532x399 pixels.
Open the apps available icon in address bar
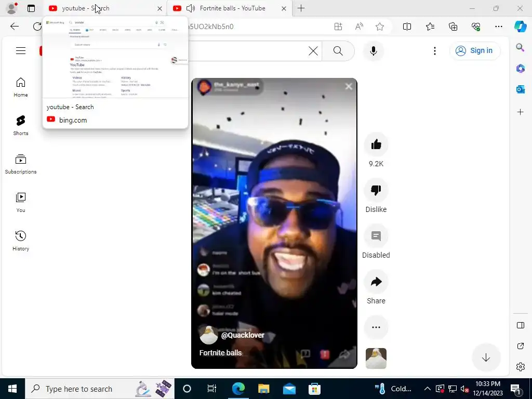(338, 26)
